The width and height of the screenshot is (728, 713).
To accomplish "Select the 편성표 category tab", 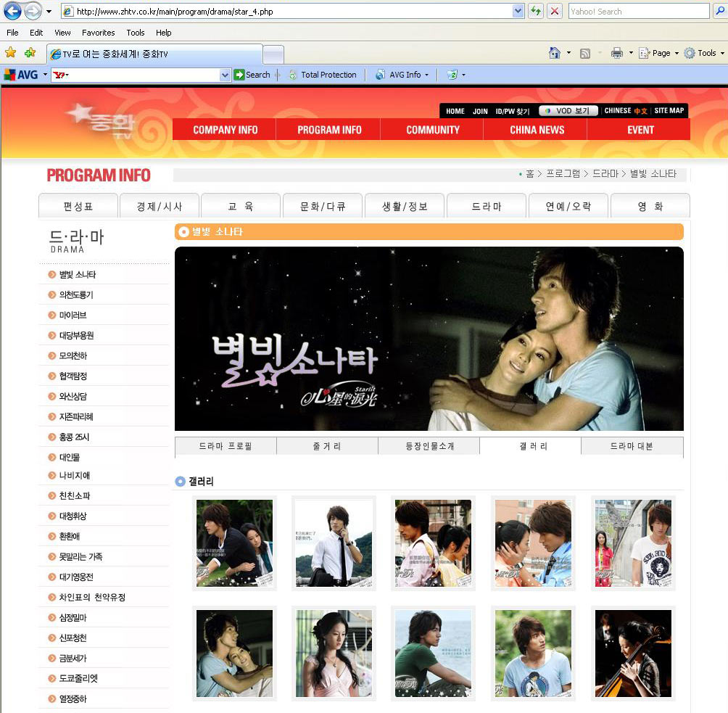I will (x=78, y=206).
